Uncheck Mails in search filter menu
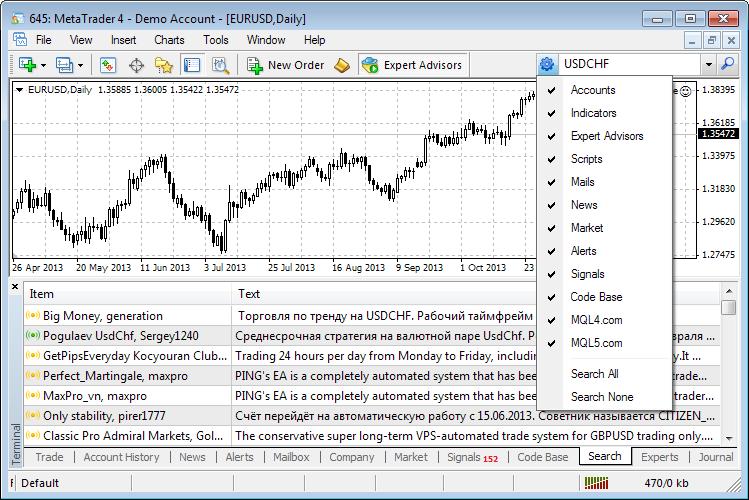The width and height of the screenshot is (749, 500). (x=604, y=181)
